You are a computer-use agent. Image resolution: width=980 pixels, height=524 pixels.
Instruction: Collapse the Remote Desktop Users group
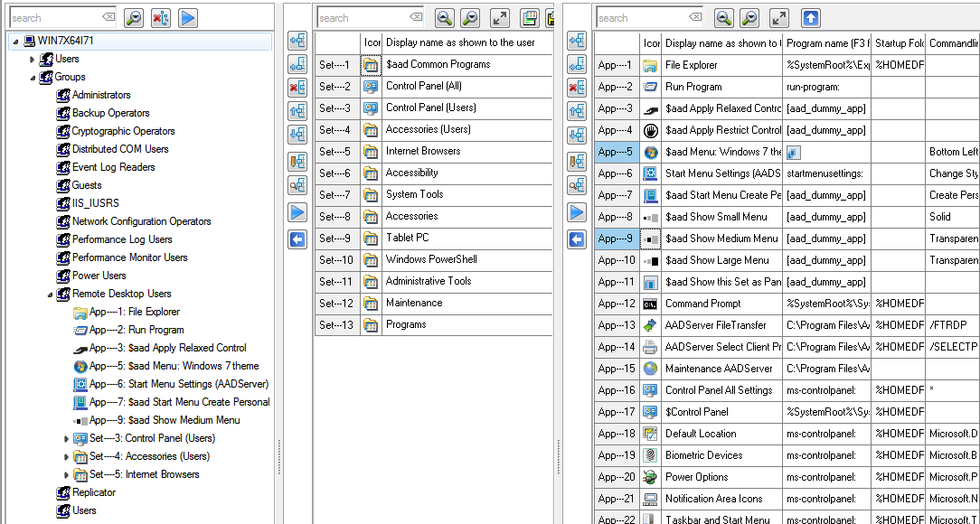click(x=49, y=295)
